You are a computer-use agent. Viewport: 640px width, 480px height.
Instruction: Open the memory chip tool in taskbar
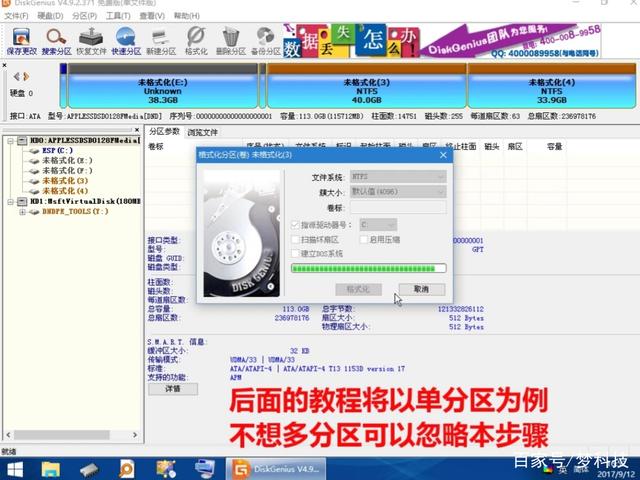click(89, 469)
